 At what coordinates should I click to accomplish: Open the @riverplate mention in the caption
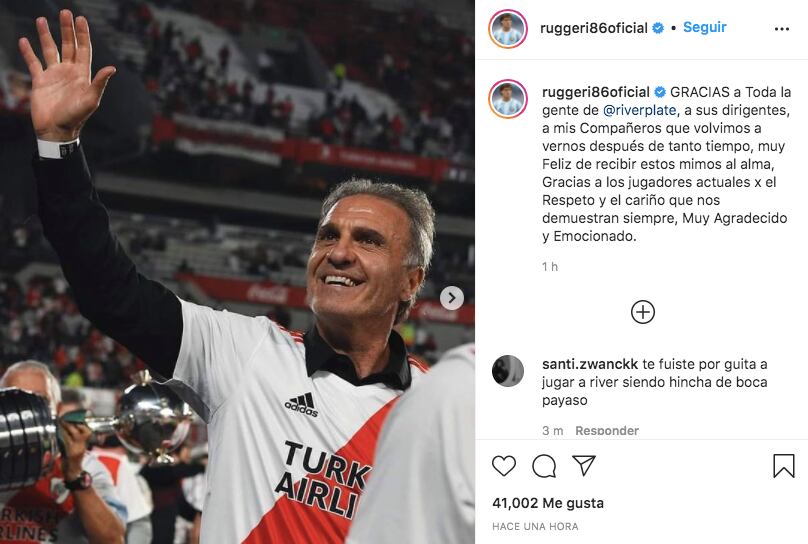pyautogui.click(x=641, y=110)
